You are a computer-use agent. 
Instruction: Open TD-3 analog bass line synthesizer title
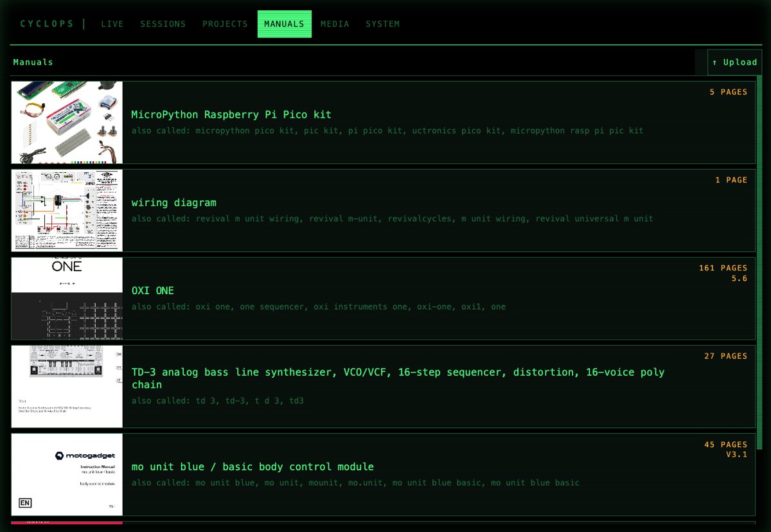398,378
